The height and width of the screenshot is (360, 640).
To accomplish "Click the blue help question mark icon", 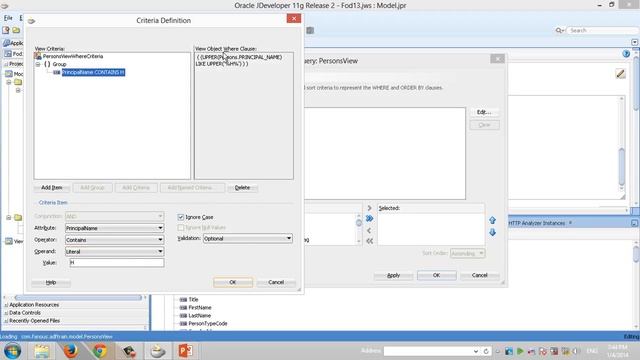I will point(626,53).
